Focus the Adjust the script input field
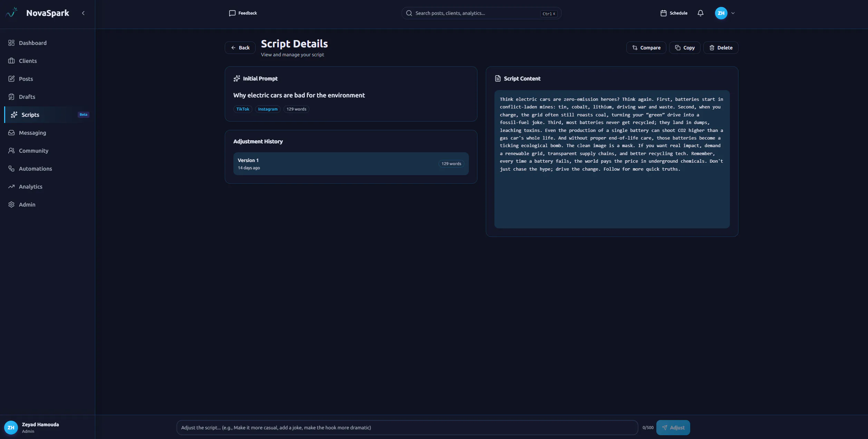Image resolution: width=868 pixels, height=439 pixels. point(407,428)
